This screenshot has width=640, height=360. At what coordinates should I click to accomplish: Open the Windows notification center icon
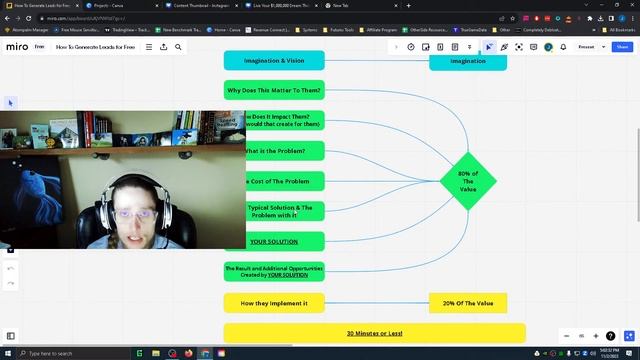point(629,353)
